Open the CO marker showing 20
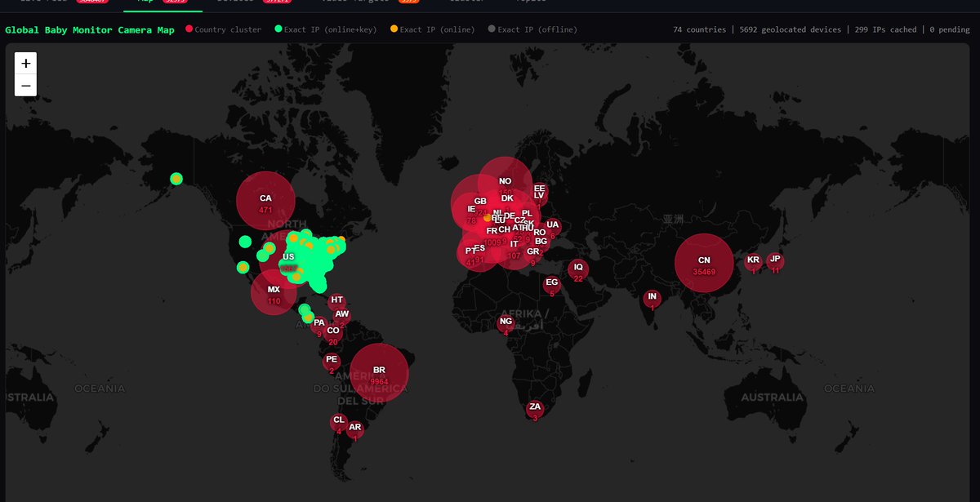 (x=332, y=333)
